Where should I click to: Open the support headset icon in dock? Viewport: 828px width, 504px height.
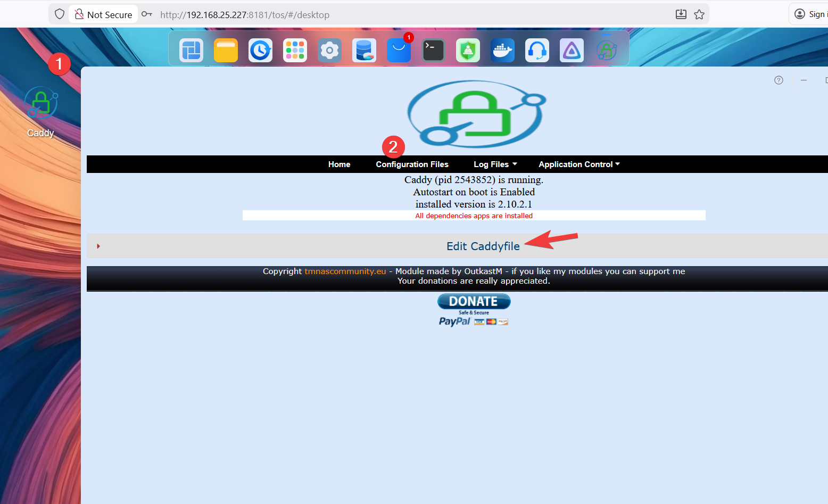pos(537,51)
